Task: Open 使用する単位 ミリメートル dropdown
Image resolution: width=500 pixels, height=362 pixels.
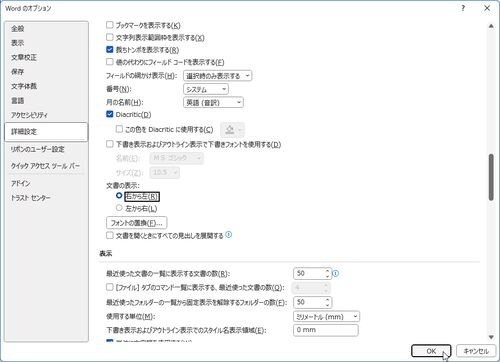Action: [x=326, y=316]
